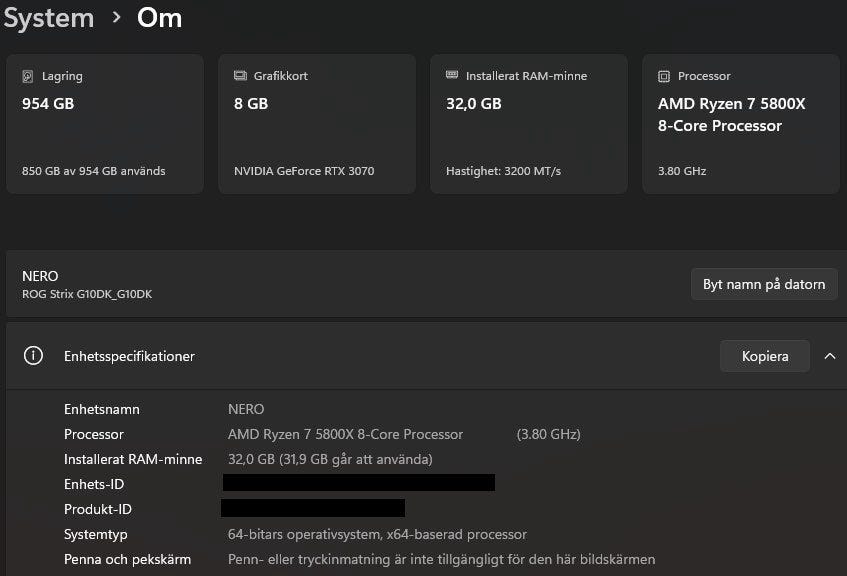The width and height of the screenshot is (847, 576).
Task: Click the redacted Produkt-ID value
Action: [x=314, y=508]
